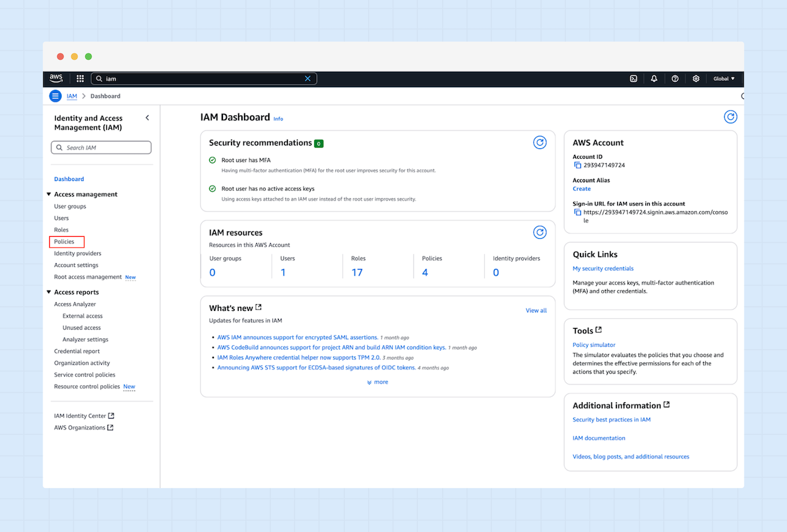787x532 pixels.
Task: Open Analyzer settings in sidebar
Action: click(x=85, y=340)
